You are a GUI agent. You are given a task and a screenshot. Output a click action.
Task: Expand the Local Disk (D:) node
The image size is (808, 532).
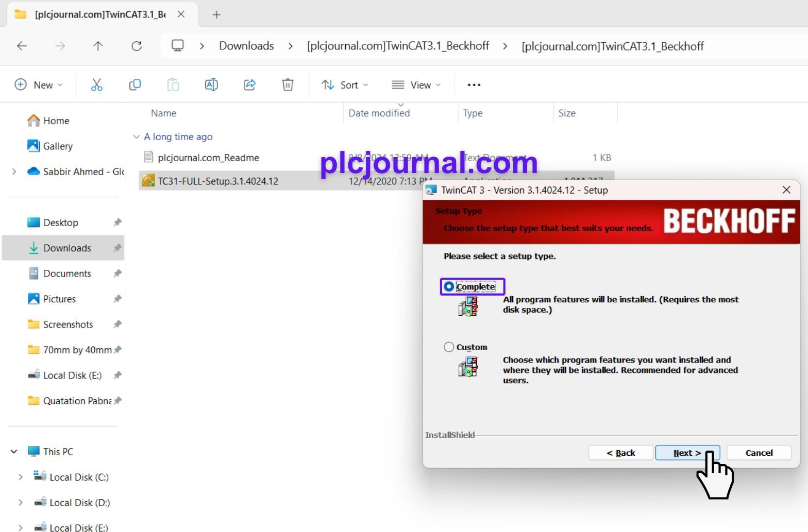[20, 503]
